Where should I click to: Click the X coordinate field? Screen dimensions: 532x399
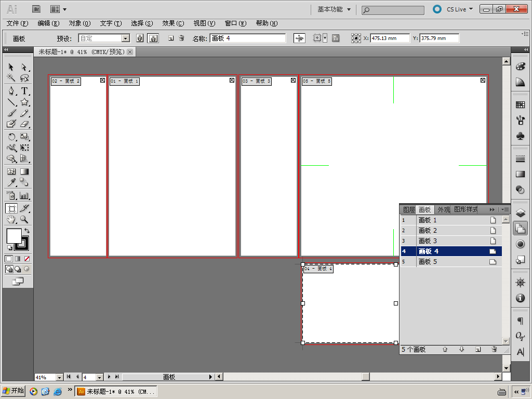coord(390,38)
